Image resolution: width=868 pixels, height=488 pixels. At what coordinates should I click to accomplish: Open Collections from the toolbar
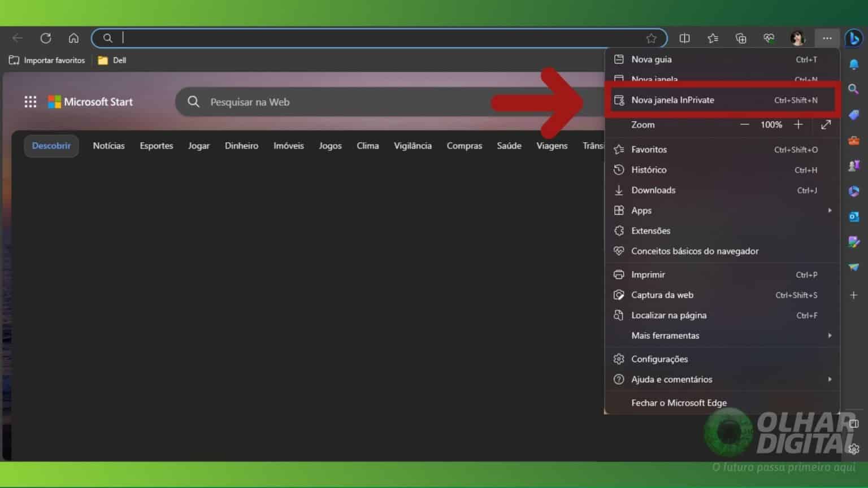pyautogui.click(x=740, y=38)
